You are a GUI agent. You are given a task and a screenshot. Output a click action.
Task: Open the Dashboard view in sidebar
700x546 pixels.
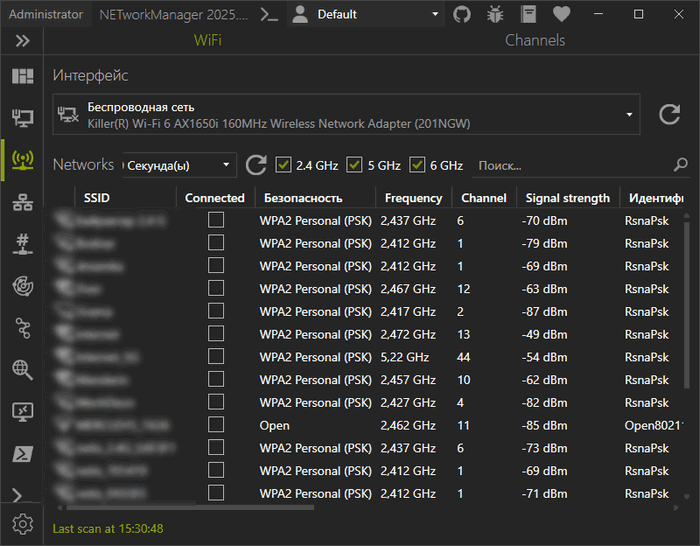(x=22, y=77)
